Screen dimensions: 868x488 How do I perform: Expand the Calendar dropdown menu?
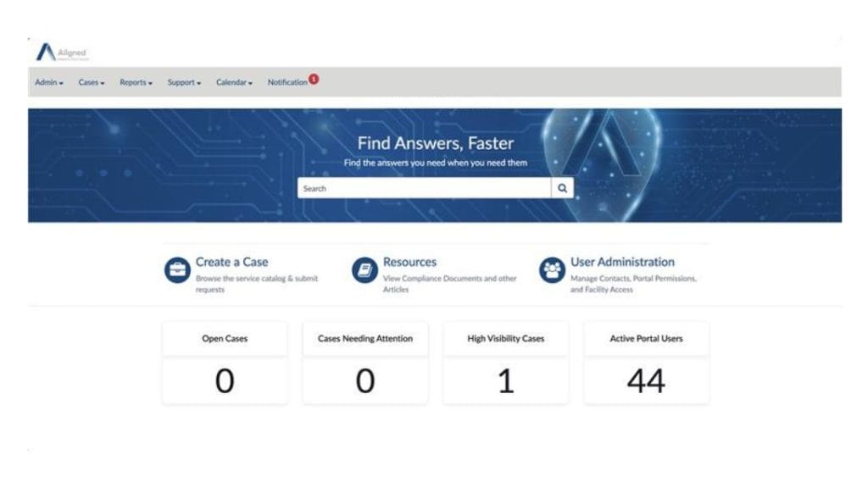coord(234,82)
